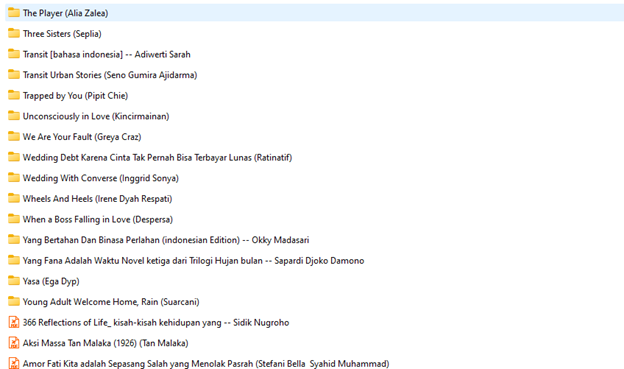Click folder icon of Yasa (Ega Dyp)
Viewport: 624px width, 369px height.
click(x=14, y=281)
